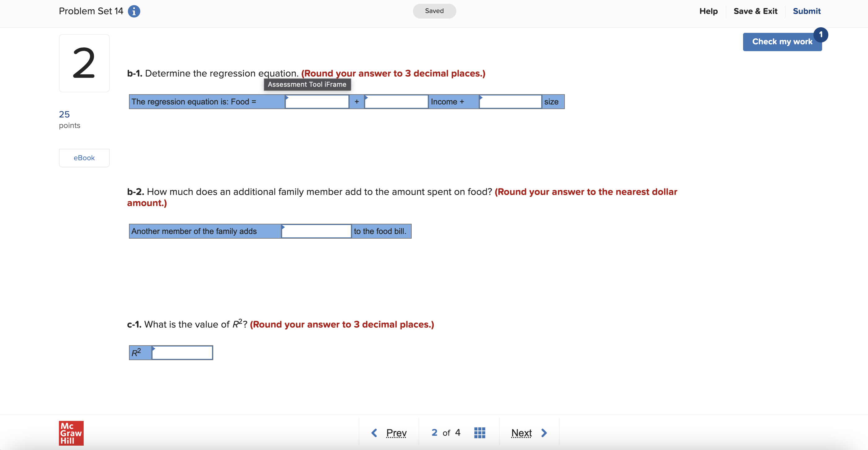Click the Prev arrow chevron icon
Viewport: 868px width, 450px height.
coord(374,433)
